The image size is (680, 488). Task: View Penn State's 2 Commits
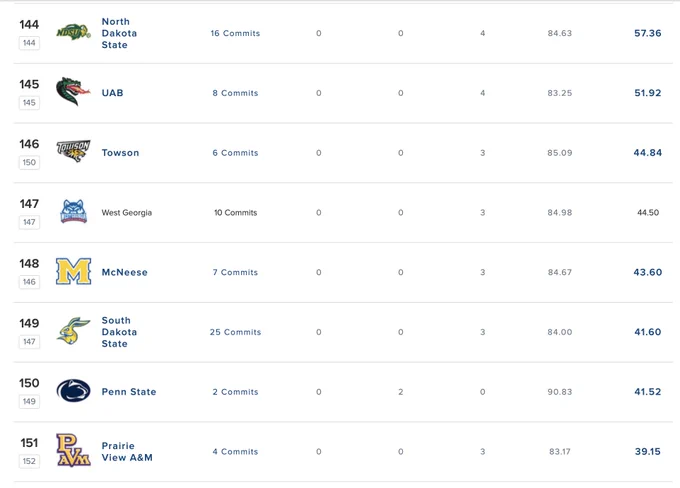[235, 392]
